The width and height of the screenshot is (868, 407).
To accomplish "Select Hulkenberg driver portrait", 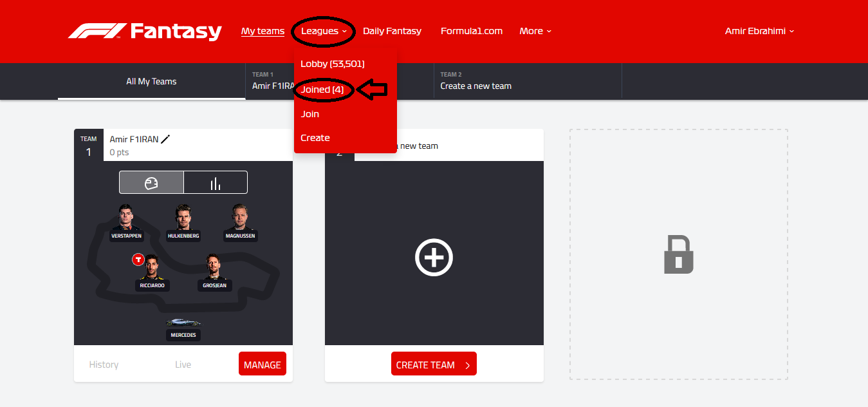I will (x=183, y=218).
